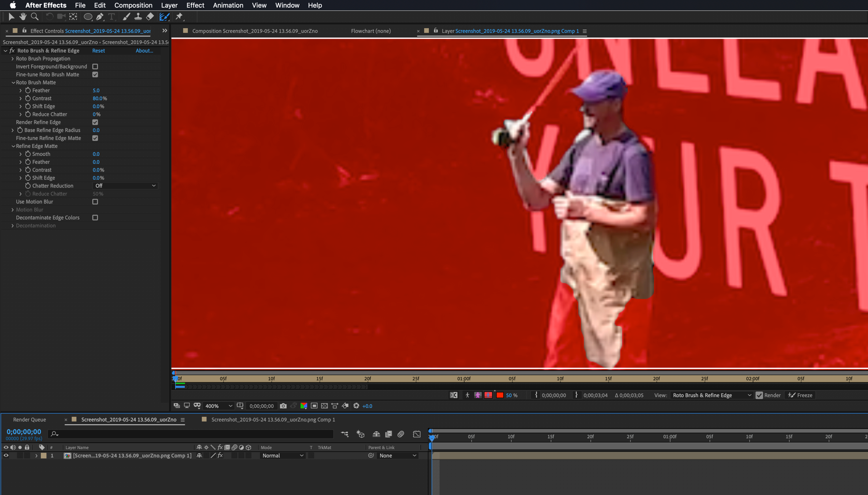Image resolution: width=868 pixels, height=495 pixels.
Task: Click the Reset Exposure icon
Action: click(x=356, y=406)
